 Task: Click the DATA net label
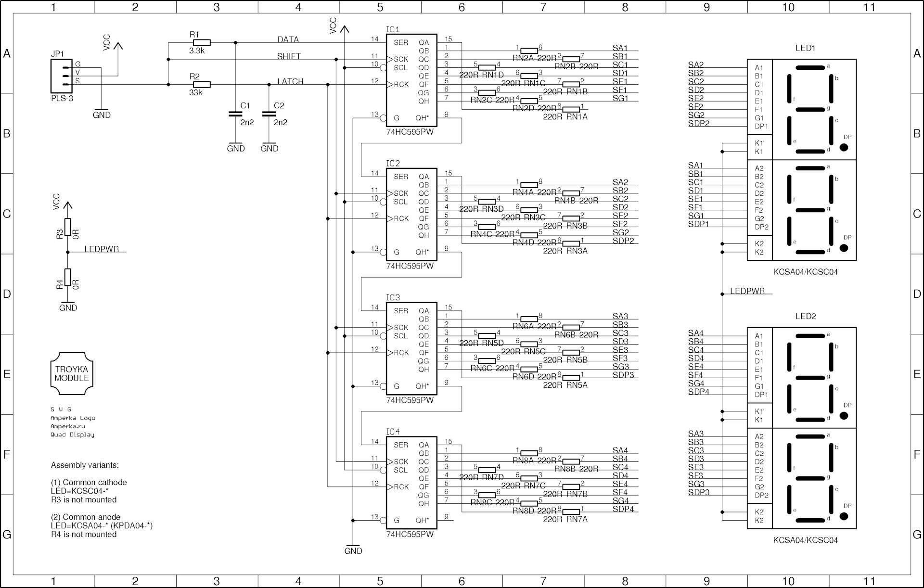click(288, 39)
